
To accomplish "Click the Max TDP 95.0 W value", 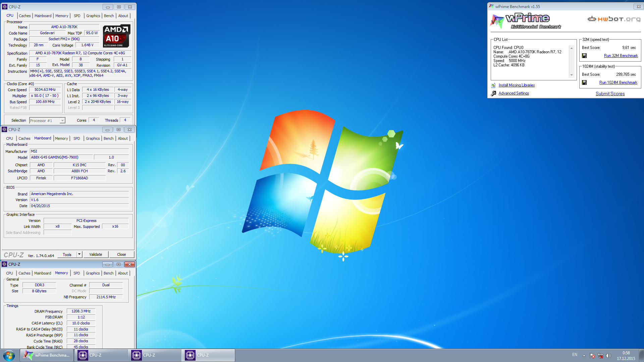I will click(x=92, y=33).
